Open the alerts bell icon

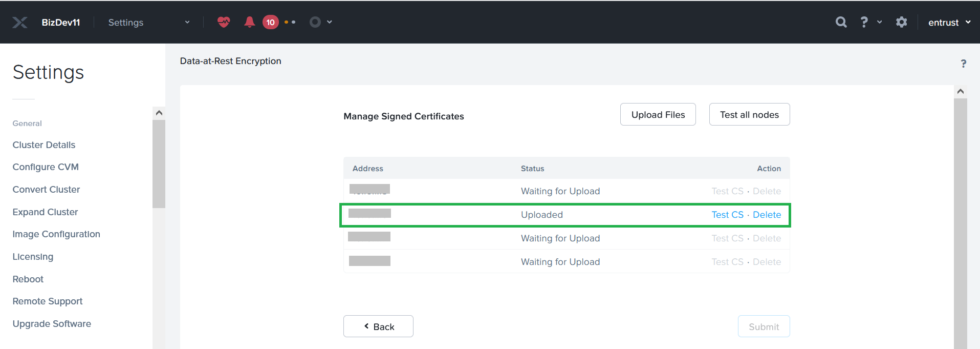click(250, 22)
